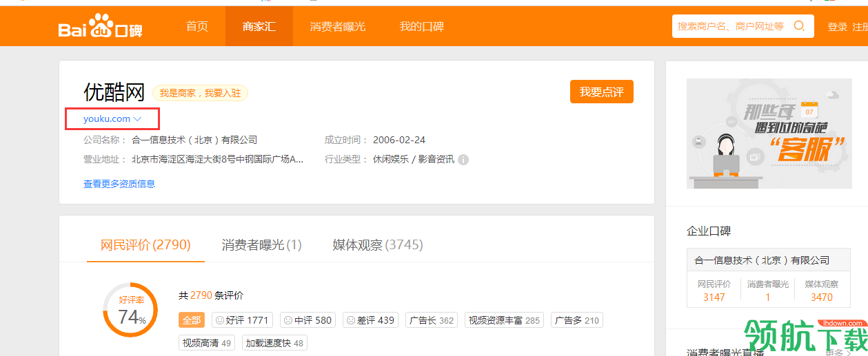The height and width of the screenshot is (356, 868).
Task: Open the 首页 navigation item
Action: point(197,27)
